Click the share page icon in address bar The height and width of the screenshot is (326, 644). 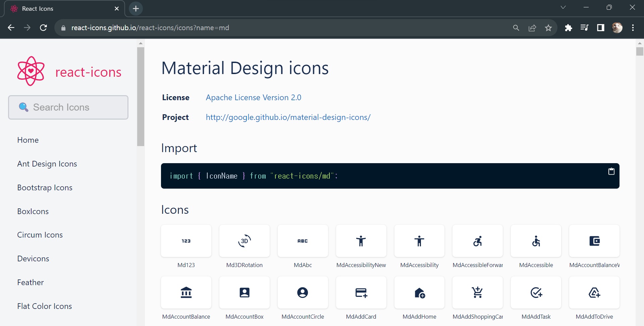(x=532, y=28)
